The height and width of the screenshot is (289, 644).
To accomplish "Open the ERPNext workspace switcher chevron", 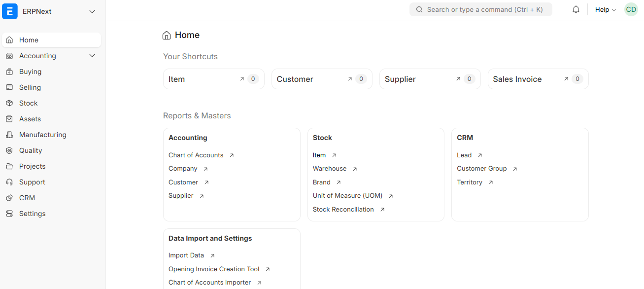I will (92, 11).
